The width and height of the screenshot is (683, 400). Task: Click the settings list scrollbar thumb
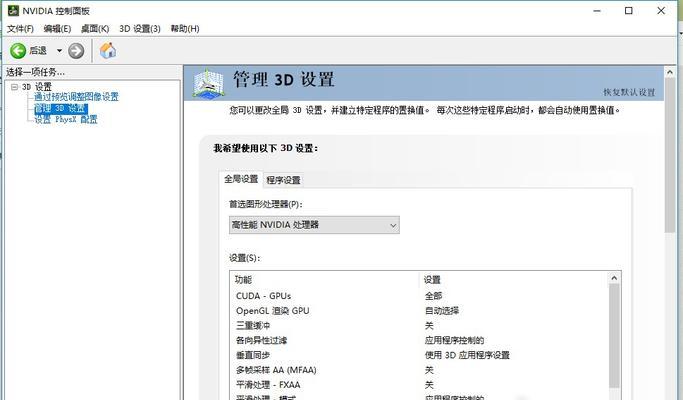click(x=614, y=336)
